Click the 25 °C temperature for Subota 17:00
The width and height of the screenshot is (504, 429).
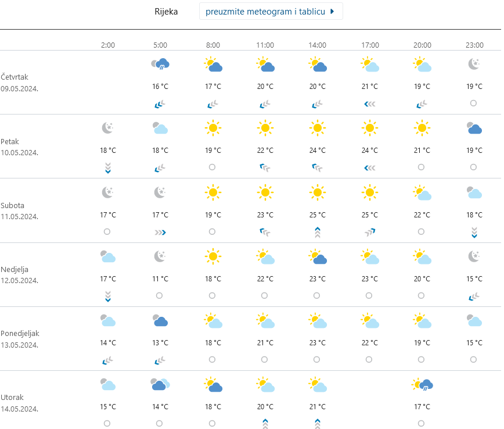[x=370, y=214]
